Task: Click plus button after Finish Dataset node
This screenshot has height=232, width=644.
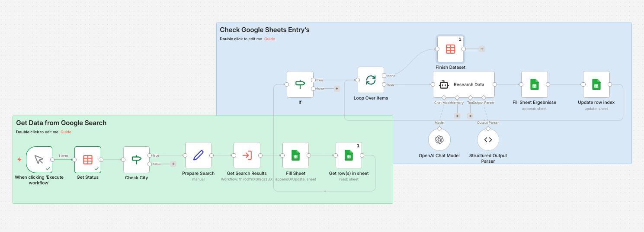Action: coord(482,49)
